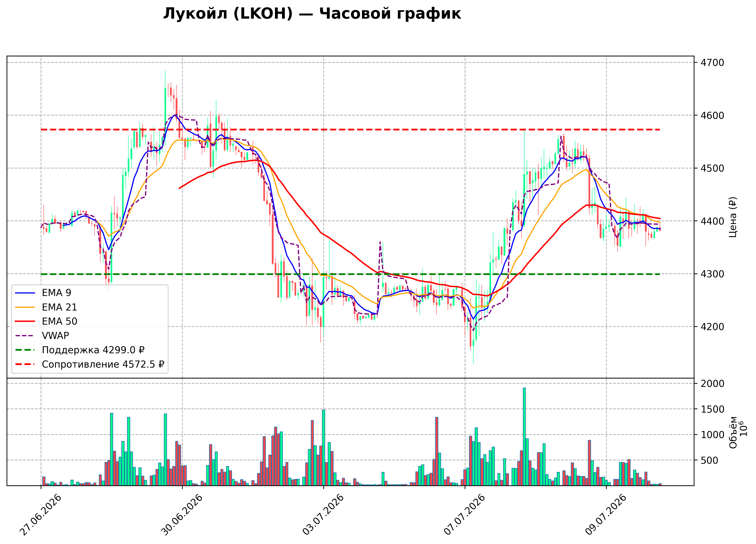Click the 4500 price axis label
Image resolution: width=756 pixels, height=544 pixels.
click(712, 168)
